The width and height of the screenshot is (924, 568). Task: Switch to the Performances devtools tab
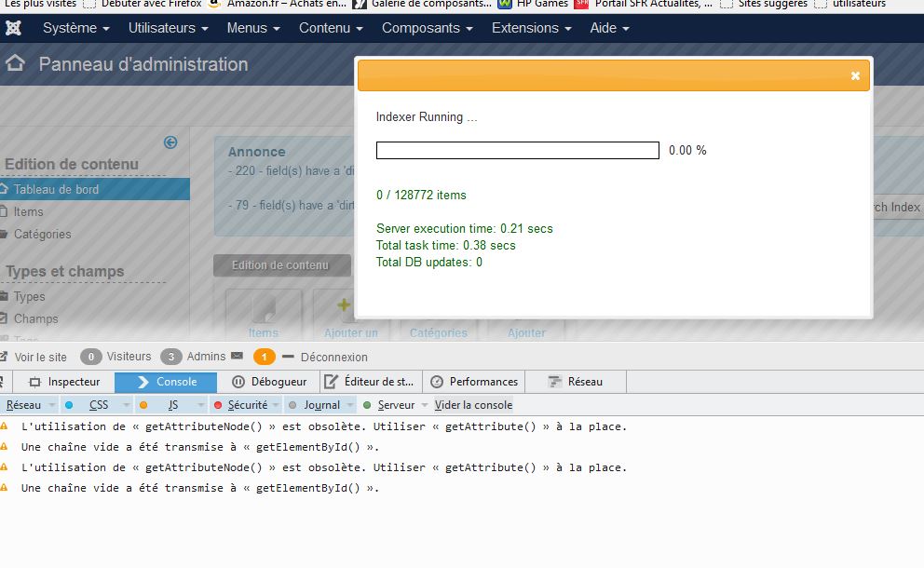click(x=474, y=382)
